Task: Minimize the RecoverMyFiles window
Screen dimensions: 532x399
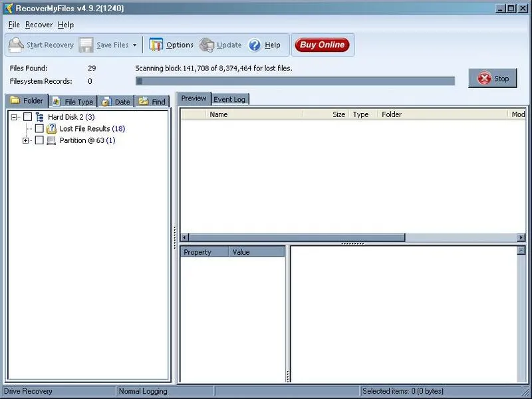Action: click(500, 9)
